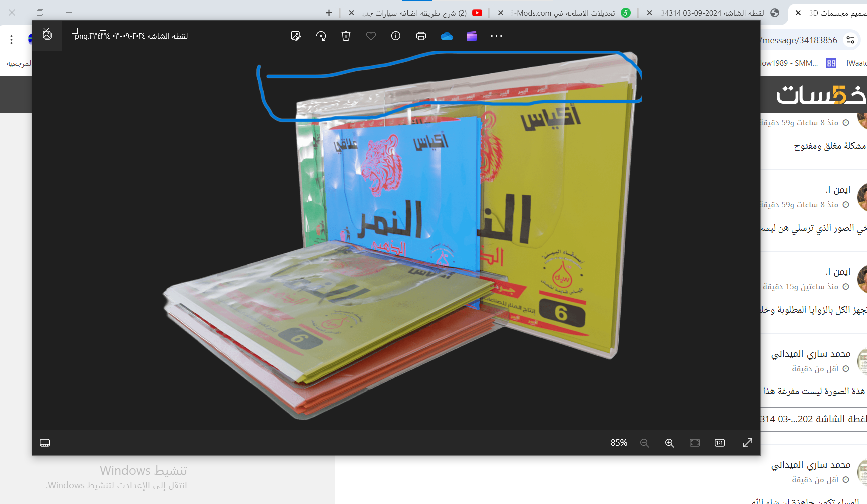867x504 pixels.
Task: Click the Chrome address bar showing message/34183856
Action: click(x=799, y=40)
